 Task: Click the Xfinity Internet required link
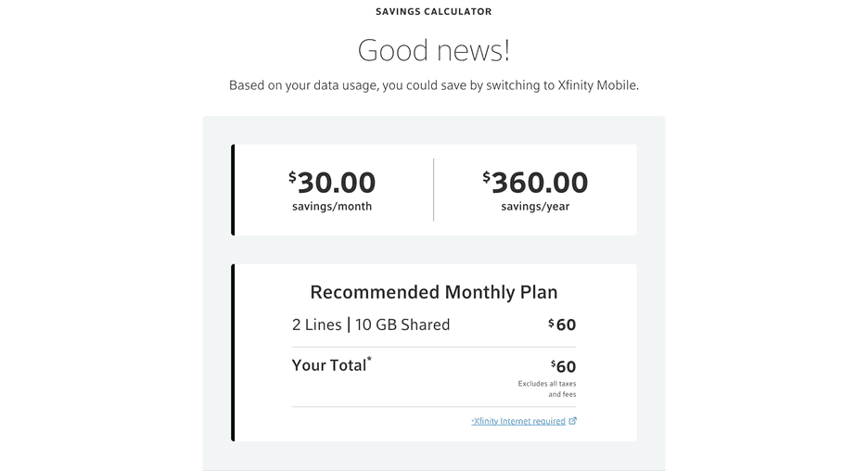pos(518,421)
